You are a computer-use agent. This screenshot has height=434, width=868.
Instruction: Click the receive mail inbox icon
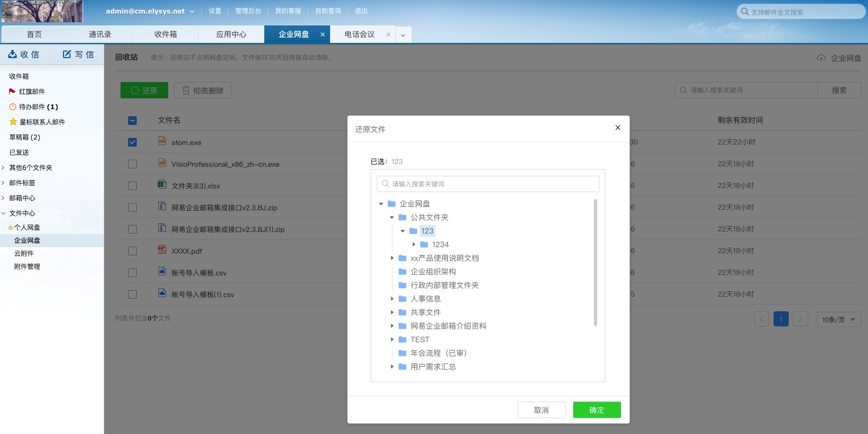click(12, 54)
